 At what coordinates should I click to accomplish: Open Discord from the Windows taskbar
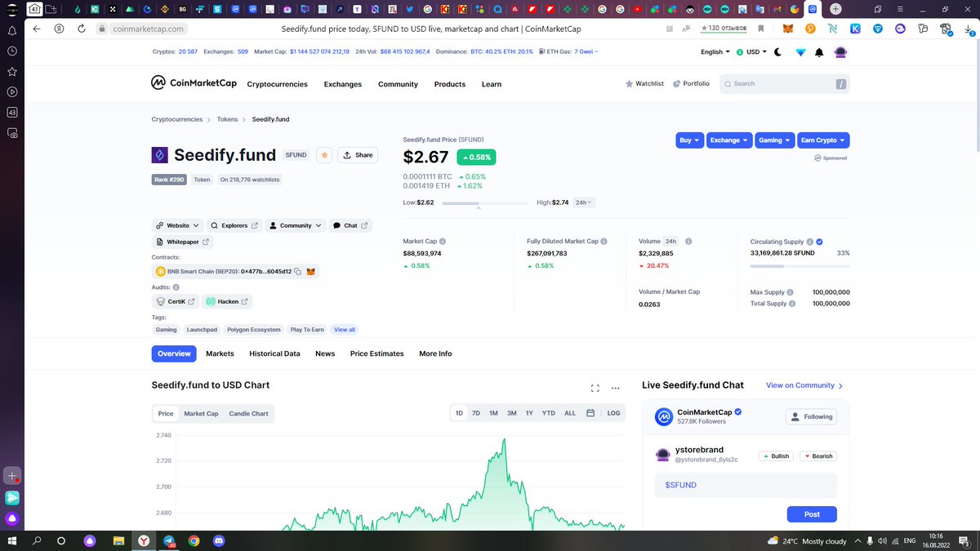pyautogui.click(x=218, y=540)
